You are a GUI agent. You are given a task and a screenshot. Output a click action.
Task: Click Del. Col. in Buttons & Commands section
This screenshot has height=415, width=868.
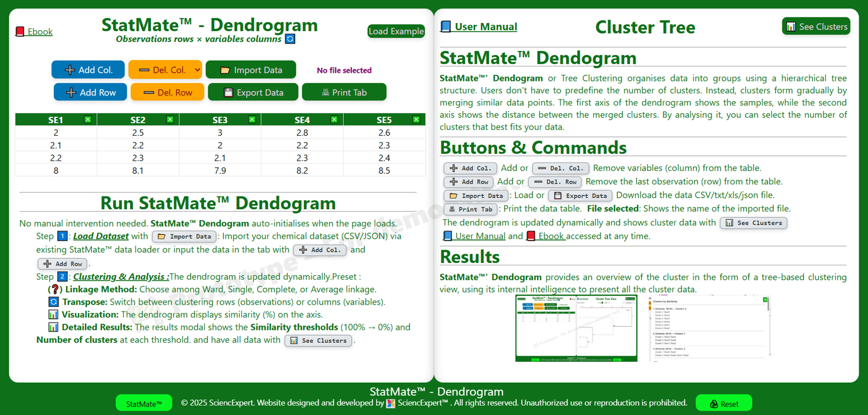pyautogui.click(x=561, y=168)
